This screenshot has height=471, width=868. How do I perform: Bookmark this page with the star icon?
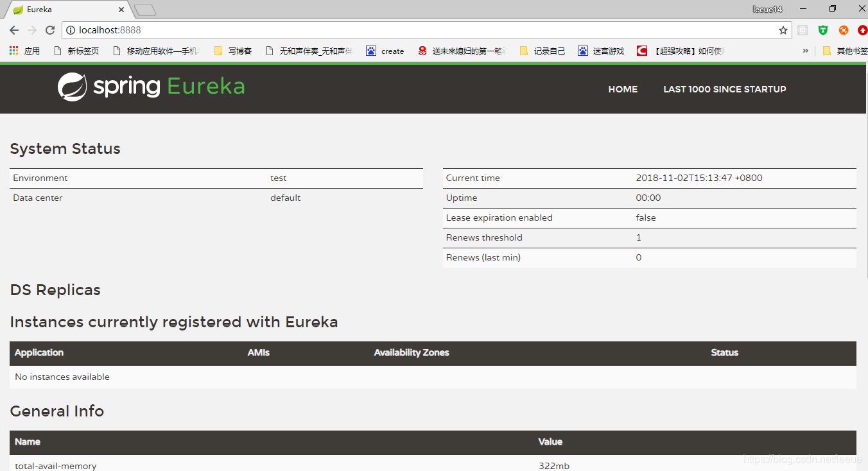[783, 30]
